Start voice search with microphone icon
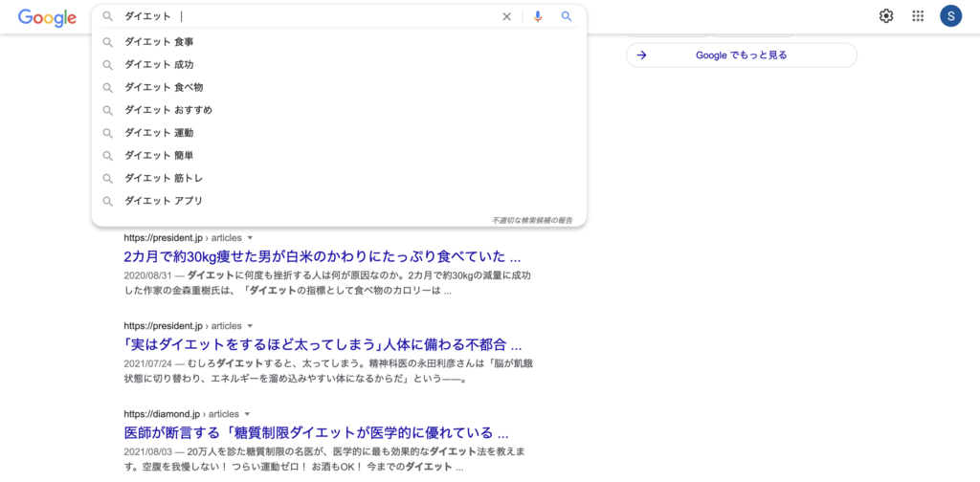 pos(538,16)
